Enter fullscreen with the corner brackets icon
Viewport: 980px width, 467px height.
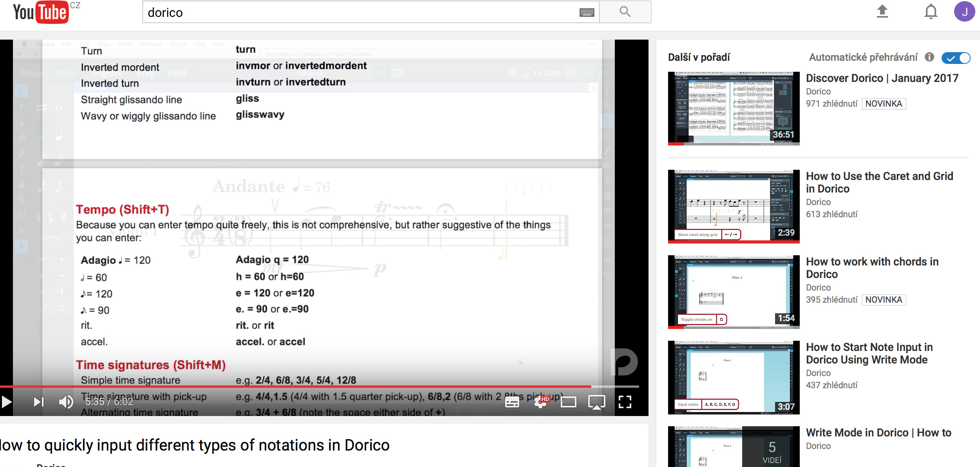[625, 402]
